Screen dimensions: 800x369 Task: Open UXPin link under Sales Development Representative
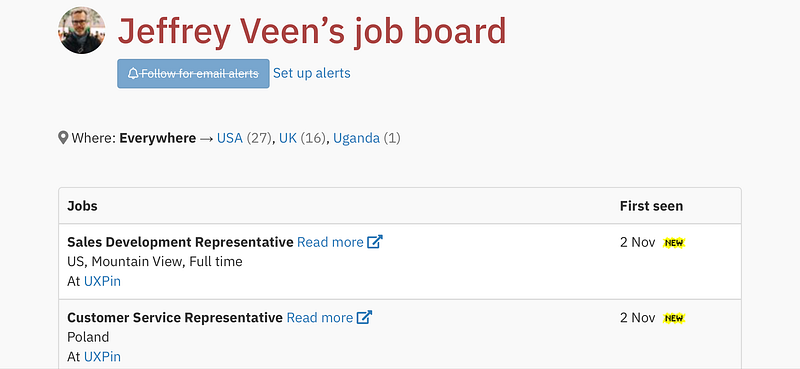102,281
